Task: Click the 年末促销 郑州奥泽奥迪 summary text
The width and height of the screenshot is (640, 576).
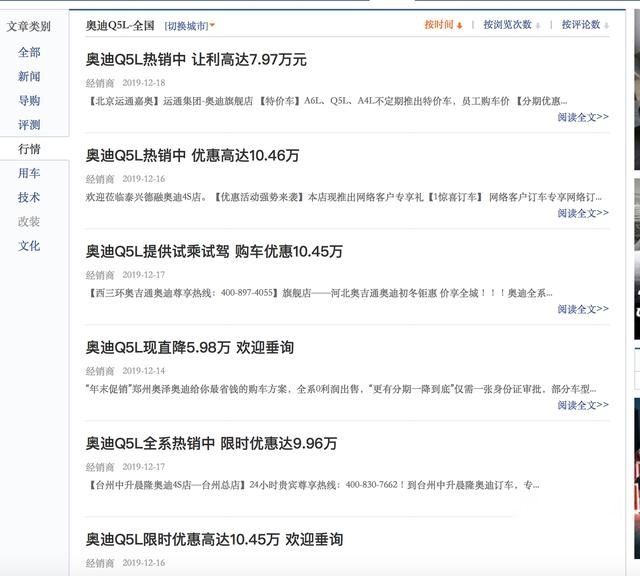Action: (341, 389)
